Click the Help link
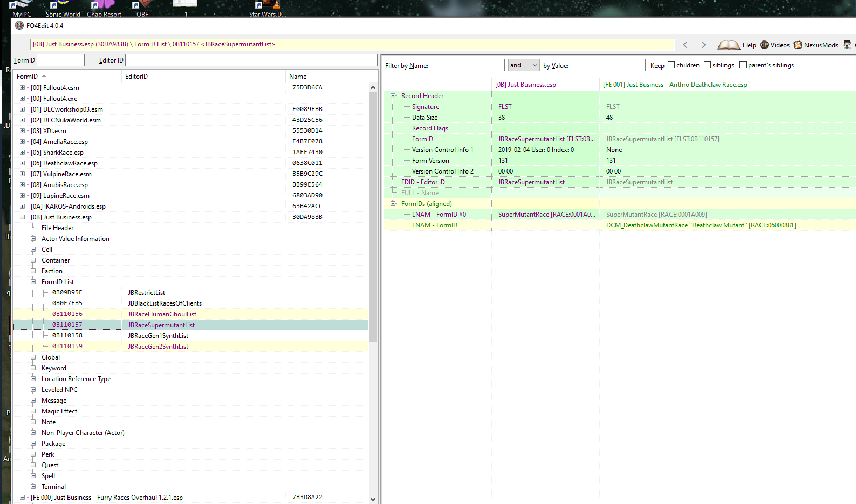 749,45
